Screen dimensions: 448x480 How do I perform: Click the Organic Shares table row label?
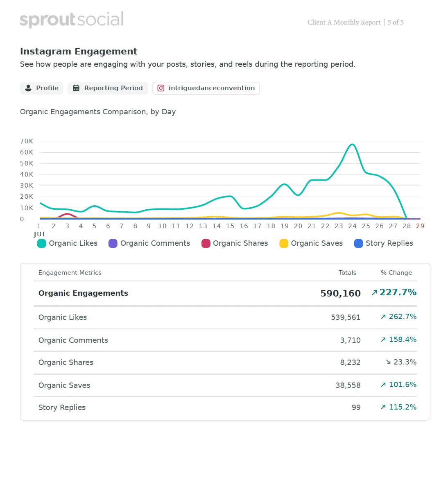[x=66, y=362]
